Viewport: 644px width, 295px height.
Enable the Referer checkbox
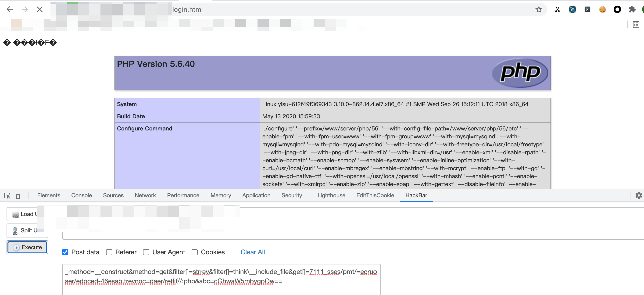click(x=109, y=252)
